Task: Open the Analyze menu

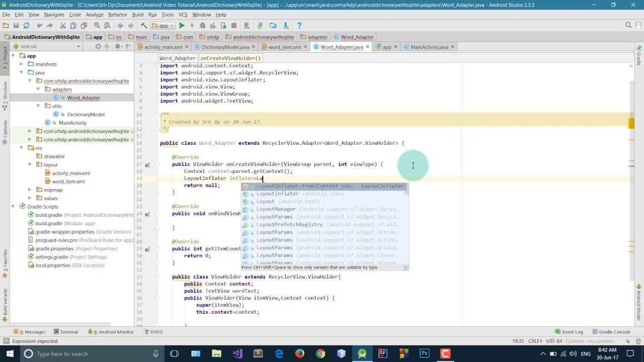Action: (94, 15)
